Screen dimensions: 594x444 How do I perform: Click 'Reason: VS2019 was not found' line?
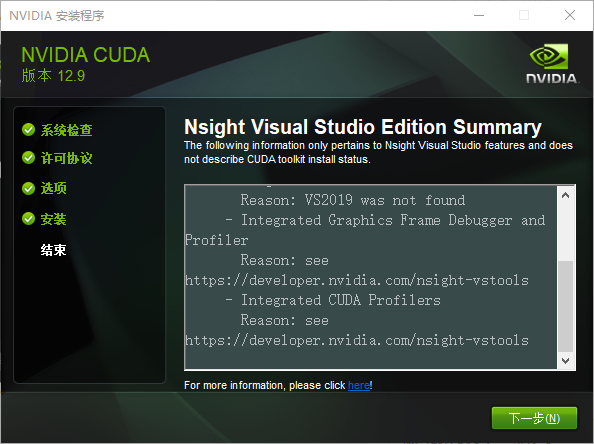pyautogui.click(x=353, y=200)
